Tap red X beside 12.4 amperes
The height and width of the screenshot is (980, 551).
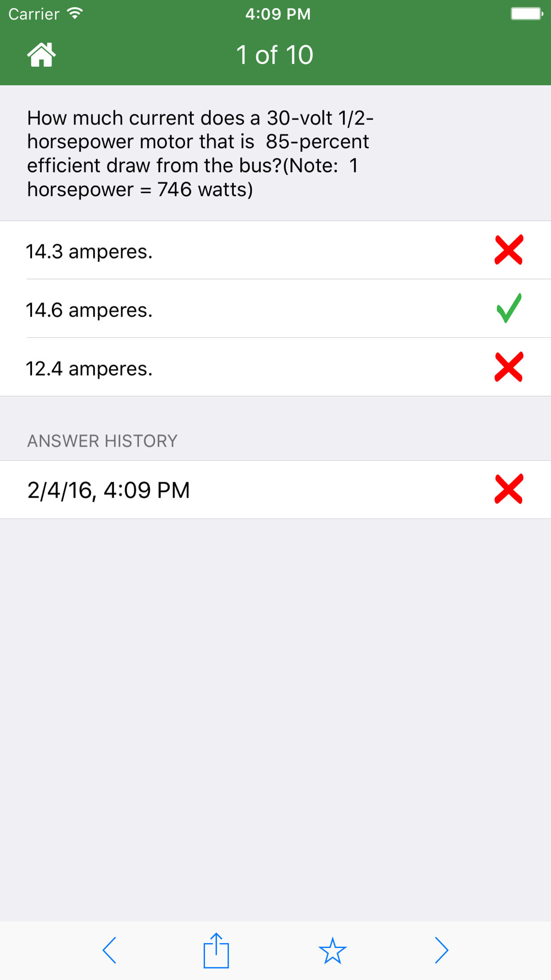tap(508, 367)
